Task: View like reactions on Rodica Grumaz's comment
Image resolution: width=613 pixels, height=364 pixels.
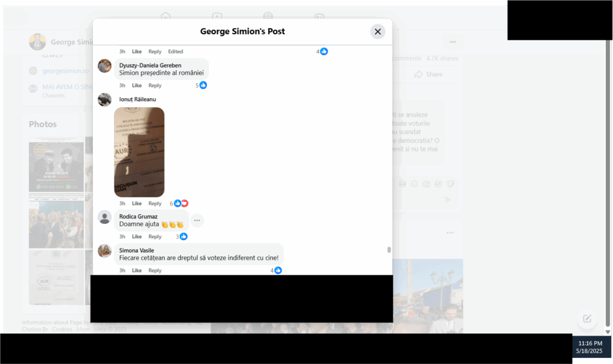Action: click(x=182, y=236)
